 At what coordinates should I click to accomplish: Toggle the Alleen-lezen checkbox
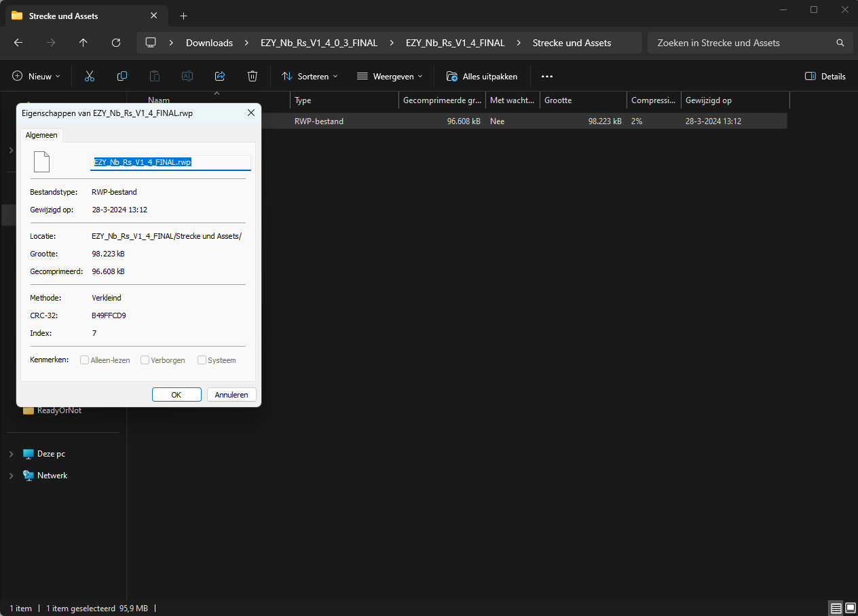[x=85, y=360]
